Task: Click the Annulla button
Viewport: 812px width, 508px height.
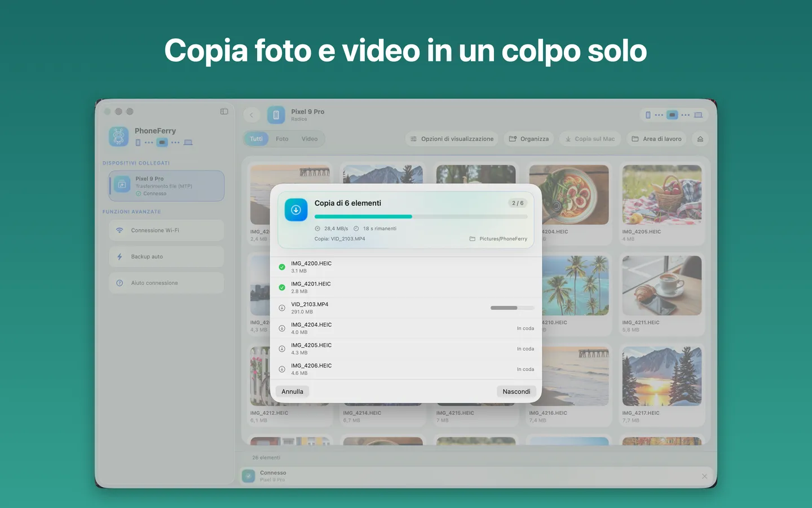Action: 292,391
